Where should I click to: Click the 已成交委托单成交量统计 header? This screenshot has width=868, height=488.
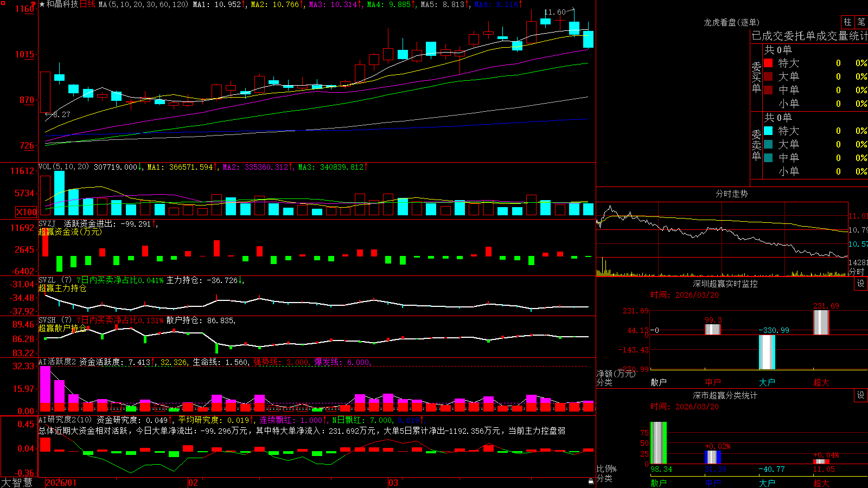(809, 36)
